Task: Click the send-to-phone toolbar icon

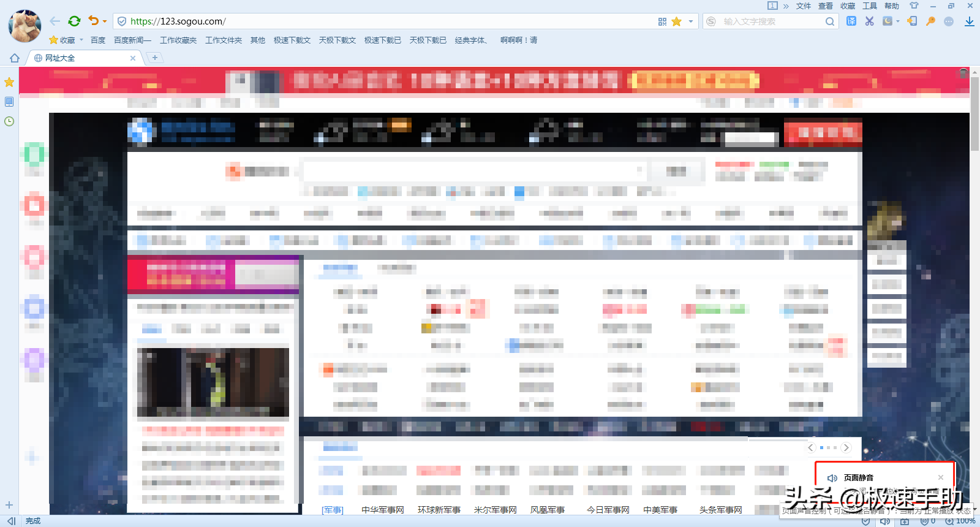Action: tap(912, 21)
